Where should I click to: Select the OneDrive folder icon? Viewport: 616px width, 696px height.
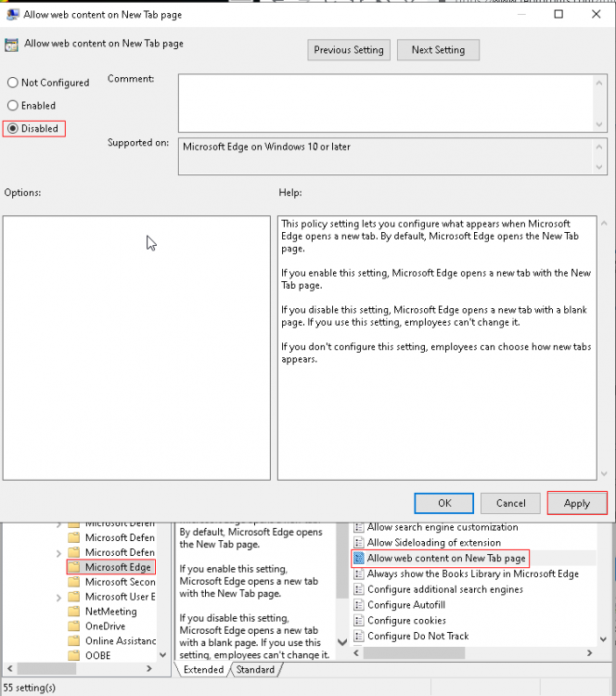coord(74,625)
